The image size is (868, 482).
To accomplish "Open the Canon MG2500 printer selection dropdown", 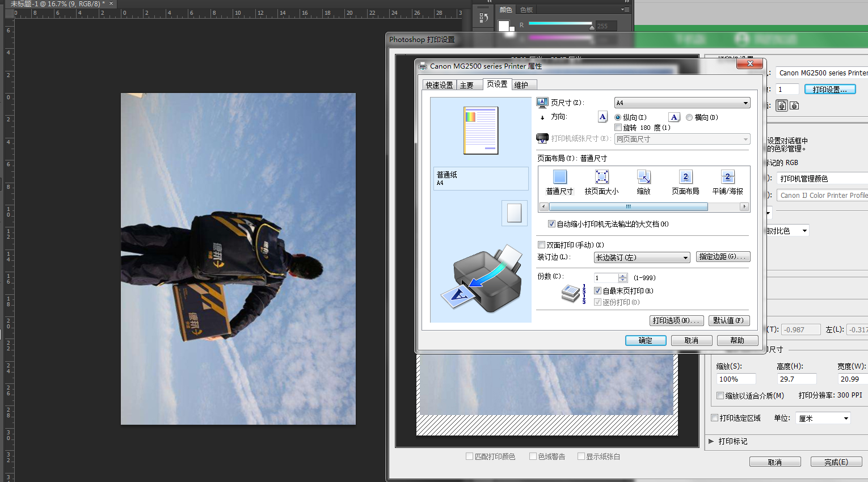I will pyautogui.click(x=822, y=73).
